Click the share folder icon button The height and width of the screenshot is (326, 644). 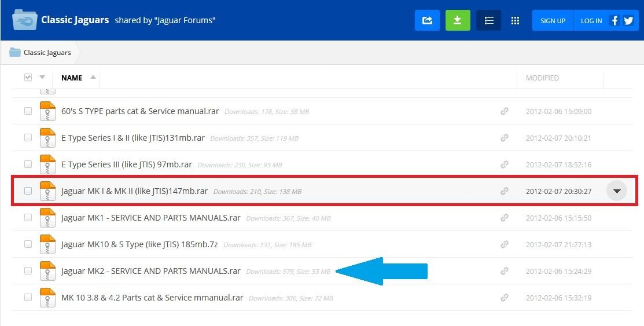click(x=427, y=20)
